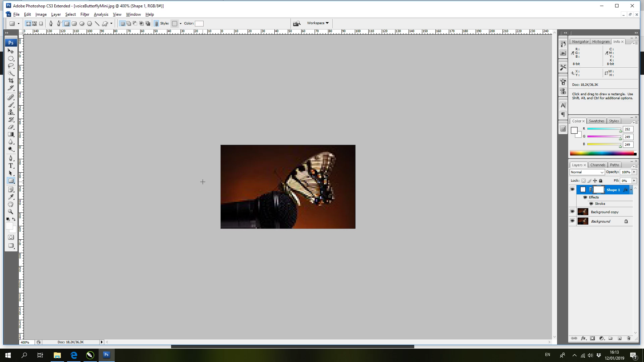Select the Horizontal Type tool
The height and width of the screenshot is (362, 644).
pyautogui.click(x=11, y=166)
